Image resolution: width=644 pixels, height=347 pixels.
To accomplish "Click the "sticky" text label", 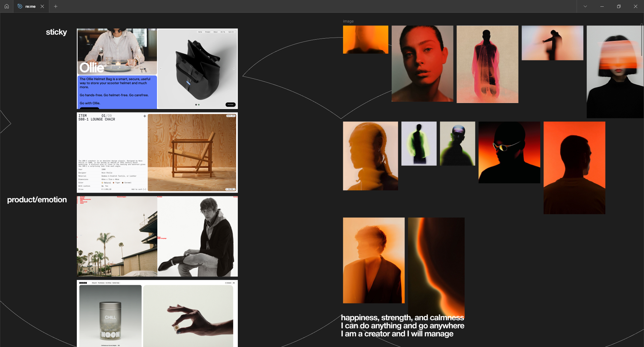I will pyautogui.click(x=56, y=32).
